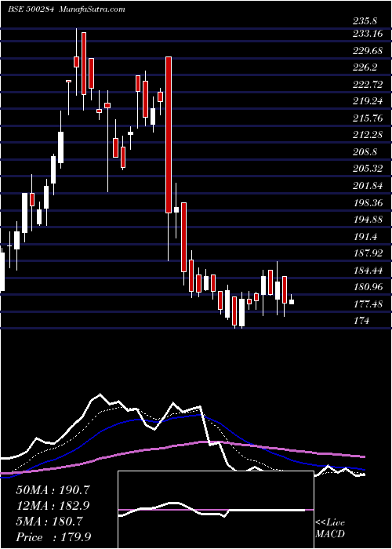The width and height of the screenshot is (392, 549).
Task: Click the Price : 179.9 readout
Action: (x=53, y=537)
